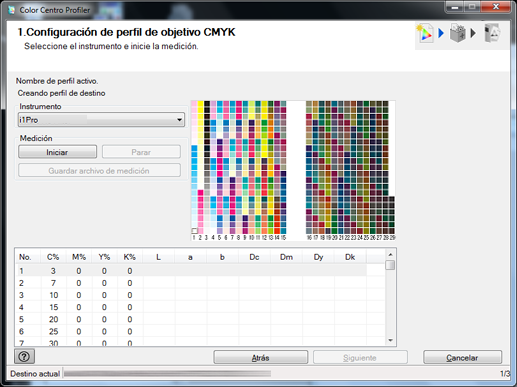517x387 pixels.
Task: Click the a column header
Action: 190,257
